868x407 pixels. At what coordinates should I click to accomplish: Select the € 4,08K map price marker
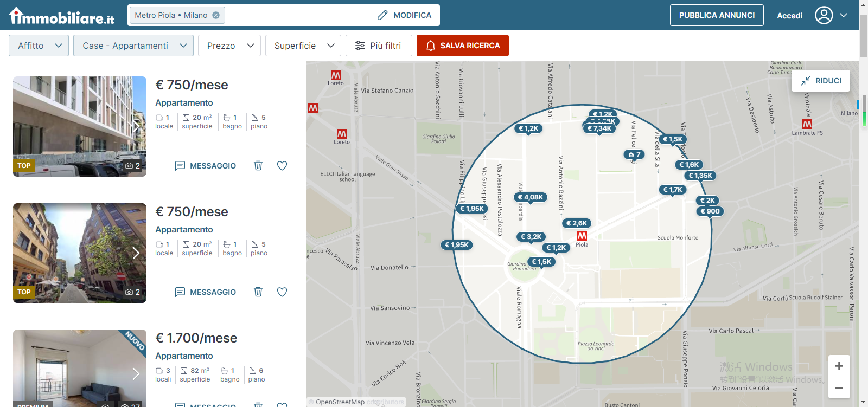[x=531, y=197]
